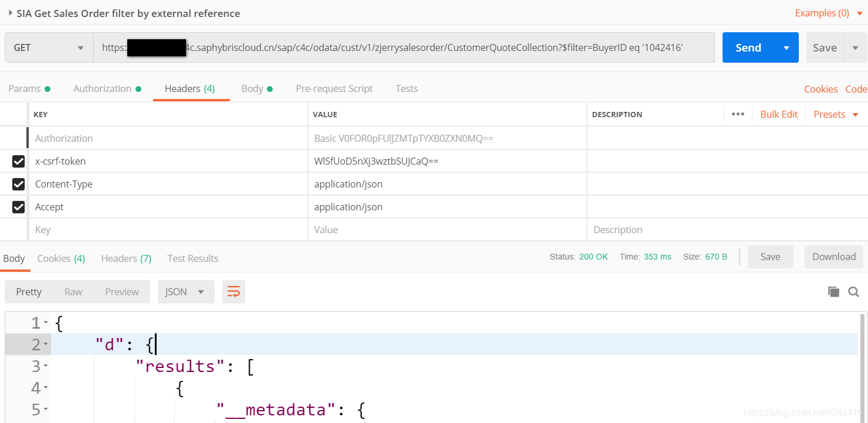Open the Save button arrow dropdown
This screenshot has height=423, width=868.
click(855, 47)
